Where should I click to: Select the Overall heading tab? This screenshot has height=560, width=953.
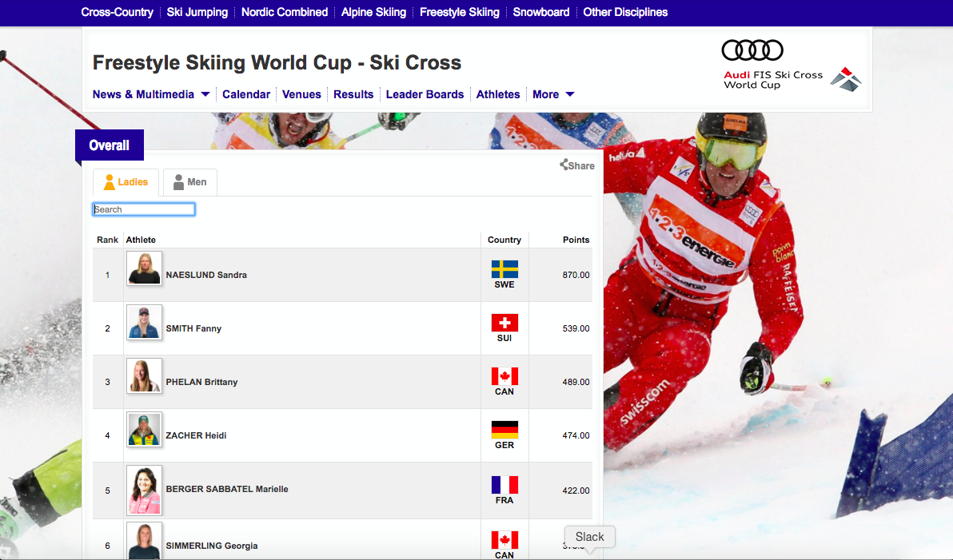pyautogui.click(x=110, y=145)
